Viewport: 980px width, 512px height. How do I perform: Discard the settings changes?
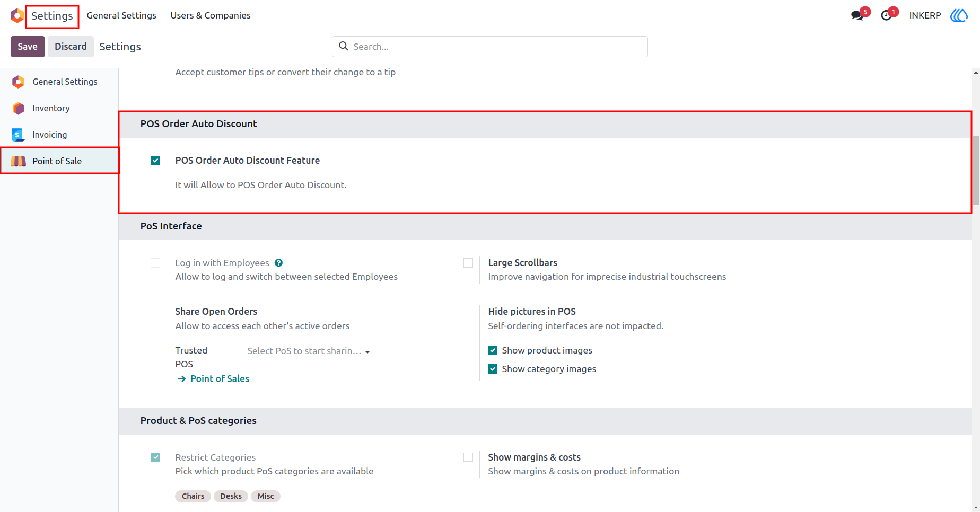[x=71, y=47]
